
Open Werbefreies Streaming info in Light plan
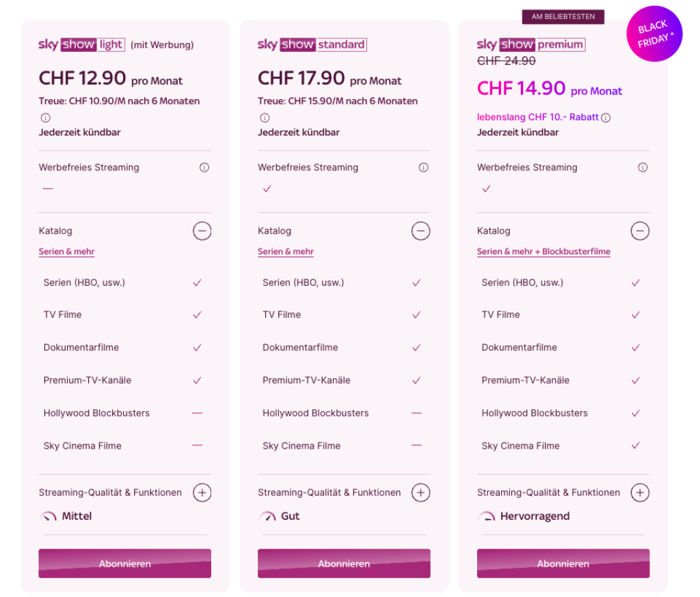(204, 168)
